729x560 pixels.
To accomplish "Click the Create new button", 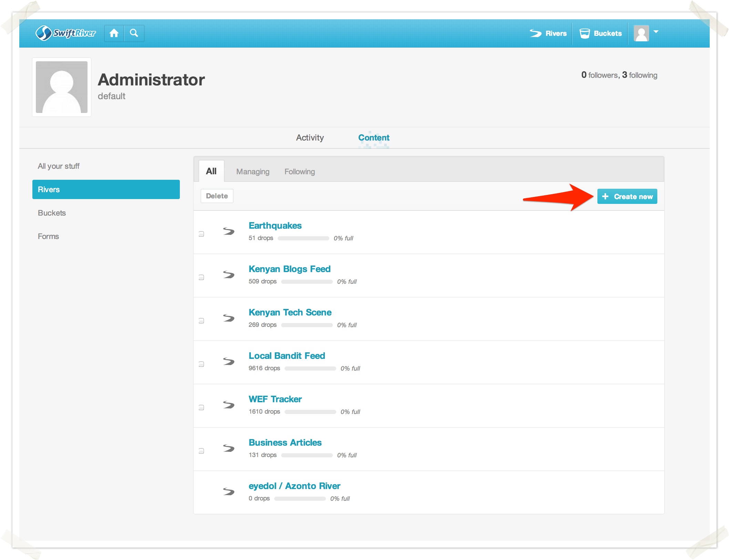I will pos(627,197).
